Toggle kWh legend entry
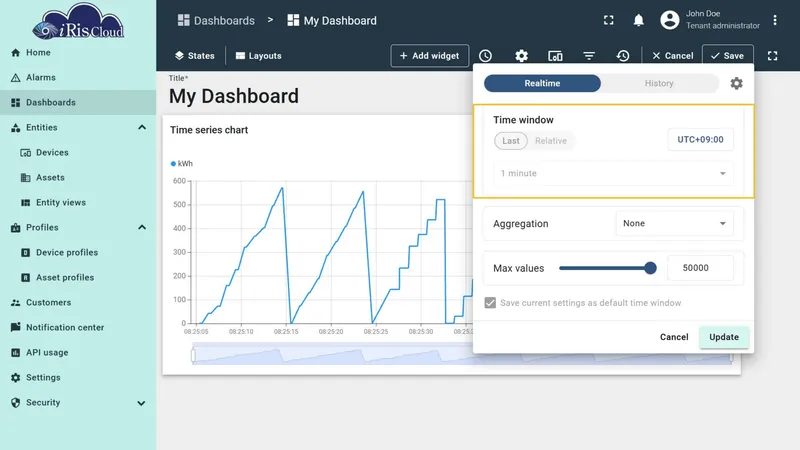 [x=182, y=164]
